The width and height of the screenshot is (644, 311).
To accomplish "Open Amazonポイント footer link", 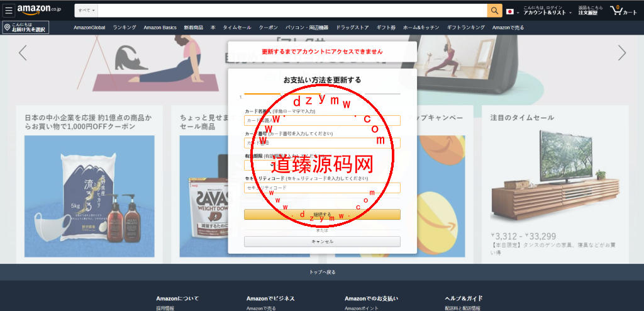I will (362, 308).
